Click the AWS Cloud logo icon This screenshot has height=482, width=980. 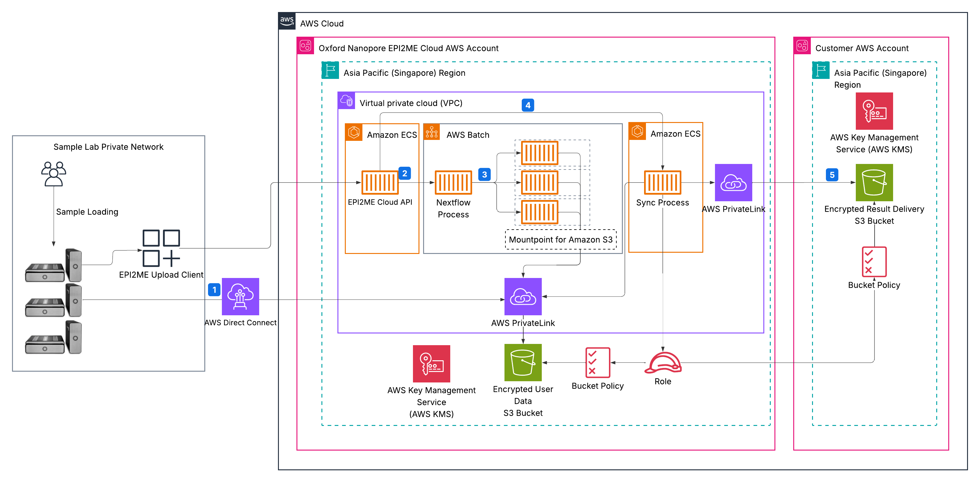pos(287,21)
